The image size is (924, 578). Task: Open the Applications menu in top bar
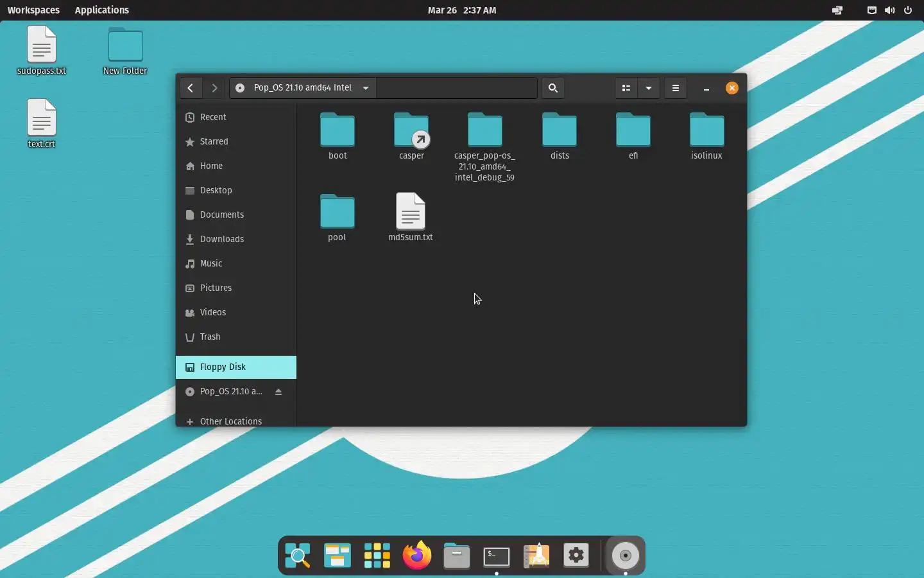click(x=102, y=10)
